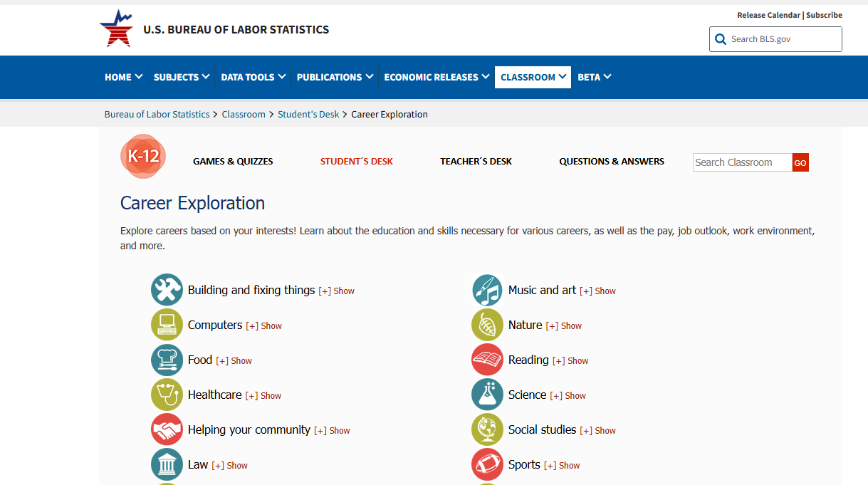
Task: Open the Subjects dropdown menu
Action: pos(182,77)
